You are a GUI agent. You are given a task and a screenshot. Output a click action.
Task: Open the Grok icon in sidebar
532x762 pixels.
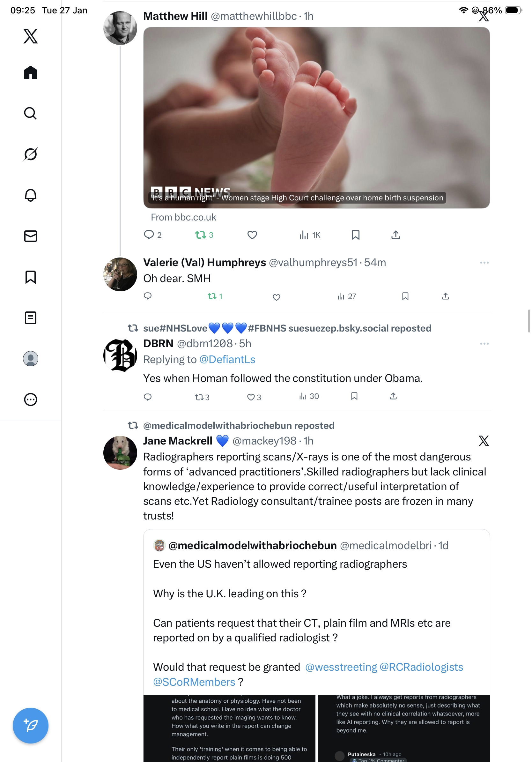point(31,154)
